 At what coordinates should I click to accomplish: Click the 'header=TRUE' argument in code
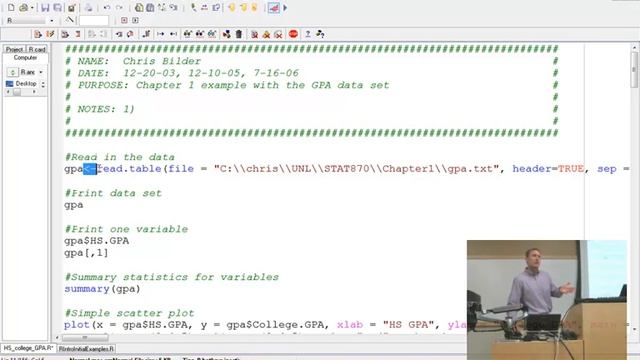[x=548, y=169]
